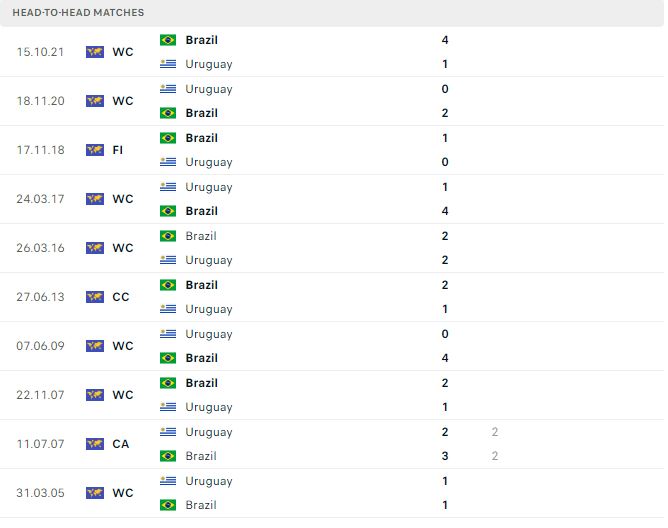
Task: Click the world map icon beside 11.07.07 CA
Action: point(95,444)
